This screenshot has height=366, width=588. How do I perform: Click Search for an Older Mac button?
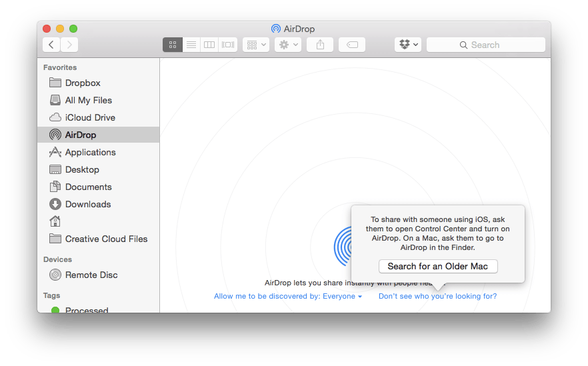coord(438,266)
